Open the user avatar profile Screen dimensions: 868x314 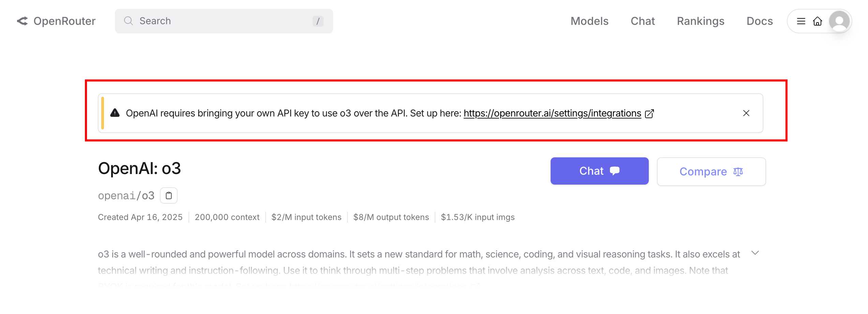pyautogui.click(x=839, y=21)
